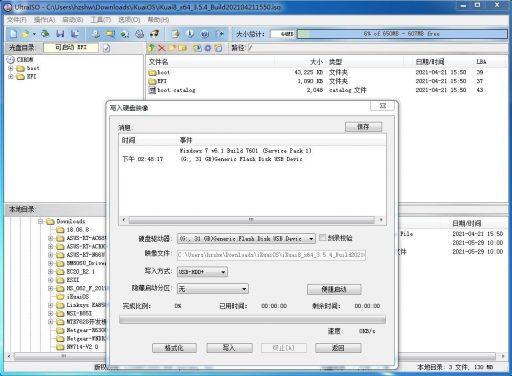Toggle the 刻录校验 verify checkbox
The height and width of the screenshot is (376, 512).
coord(322,238)
